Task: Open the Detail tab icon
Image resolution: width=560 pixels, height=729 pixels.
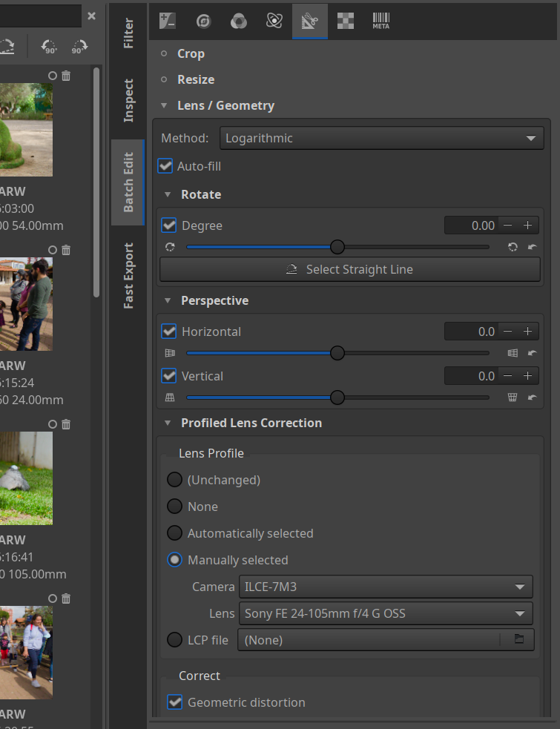Action: [x=203, y=22]
